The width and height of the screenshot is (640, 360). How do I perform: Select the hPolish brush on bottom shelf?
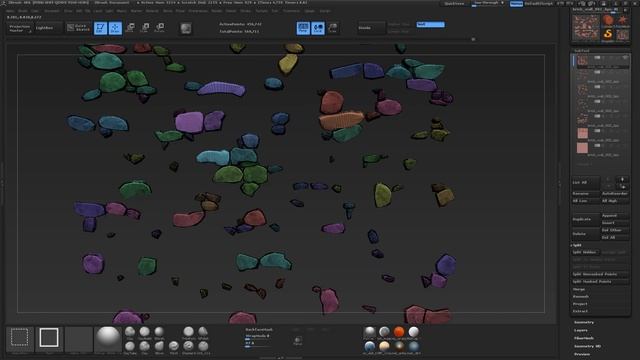coord(203,332)
